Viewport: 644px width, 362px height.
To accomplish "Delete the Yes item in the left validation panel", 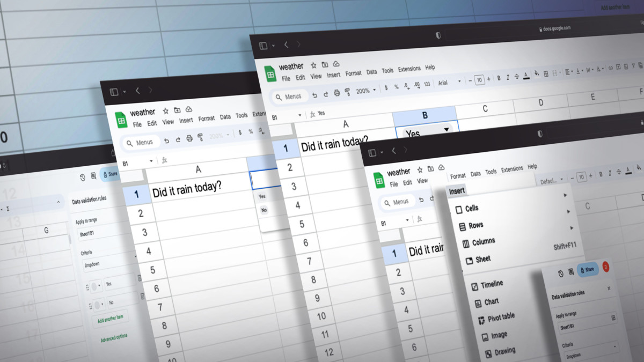I will [x=139, y=278].
